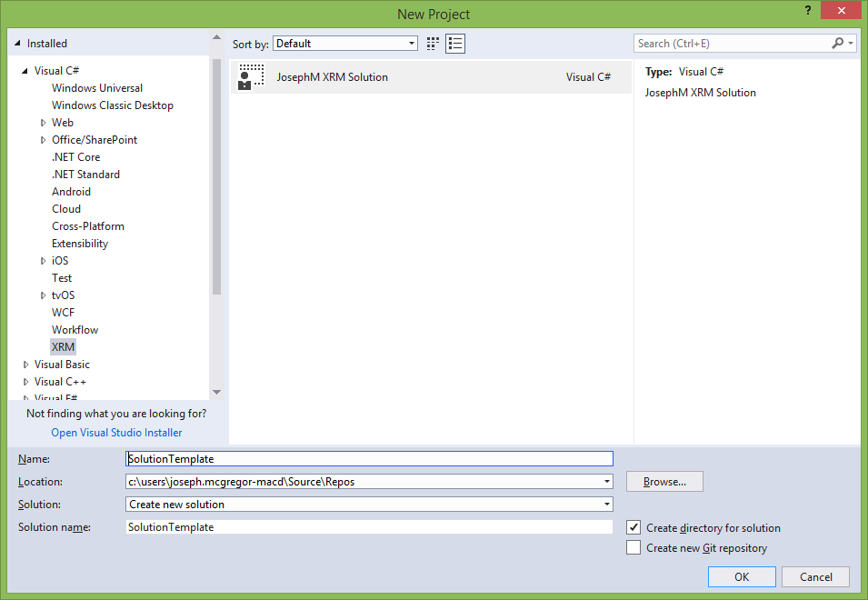Switch to small icons view
Screen dimensions: 868x600
434,44
